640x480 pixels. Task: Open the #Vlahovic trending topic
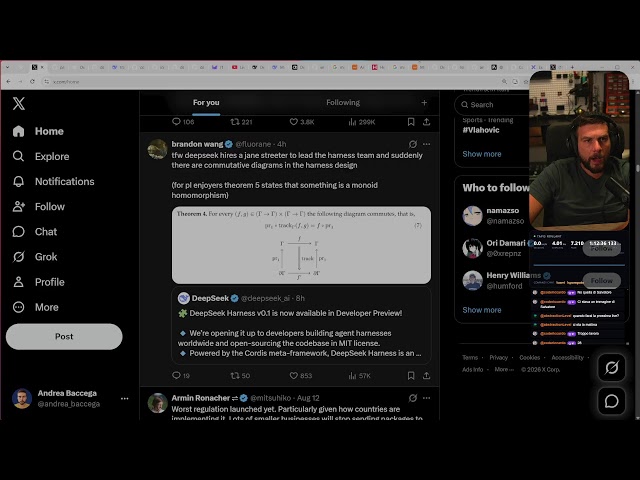[481, 130]
